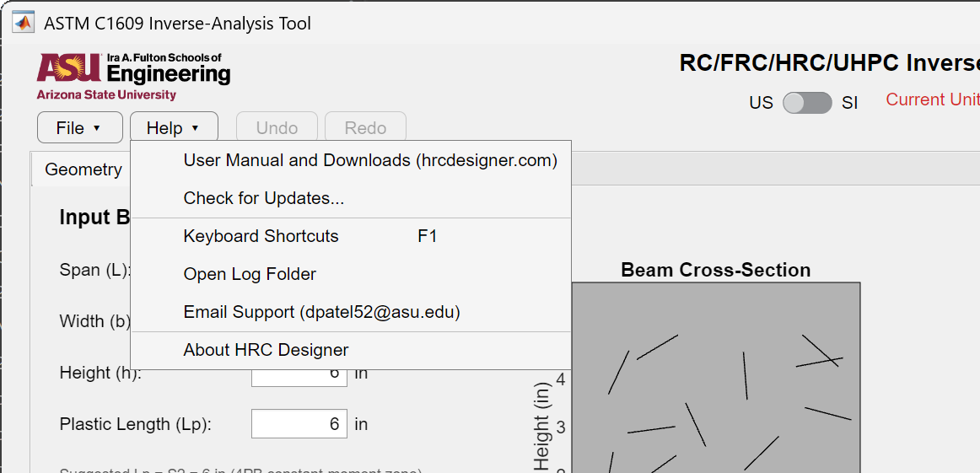Click the 'Suggested Lp' hint text
980x473 pixels.
(241, 470)
